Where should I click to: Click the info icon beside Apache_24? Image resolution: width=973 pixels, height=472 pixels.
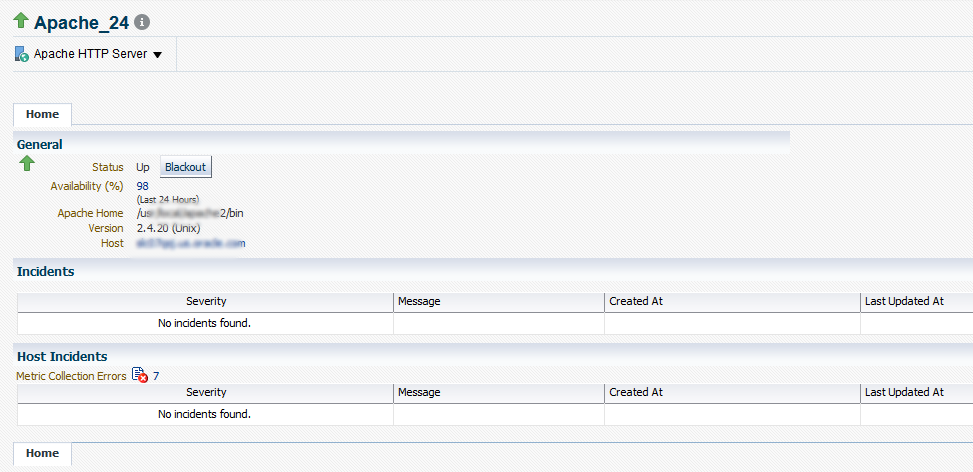[x=142, y=23]
